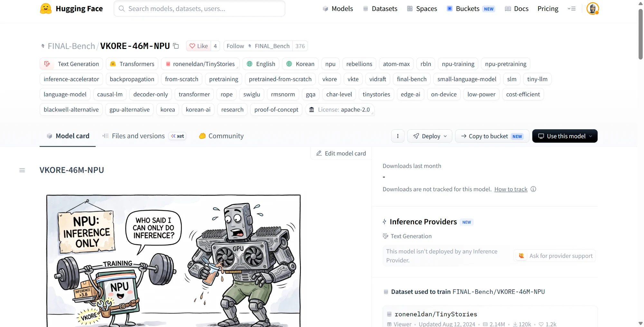
Task: Open Spaces in top navigation
Action: point(422,9)
